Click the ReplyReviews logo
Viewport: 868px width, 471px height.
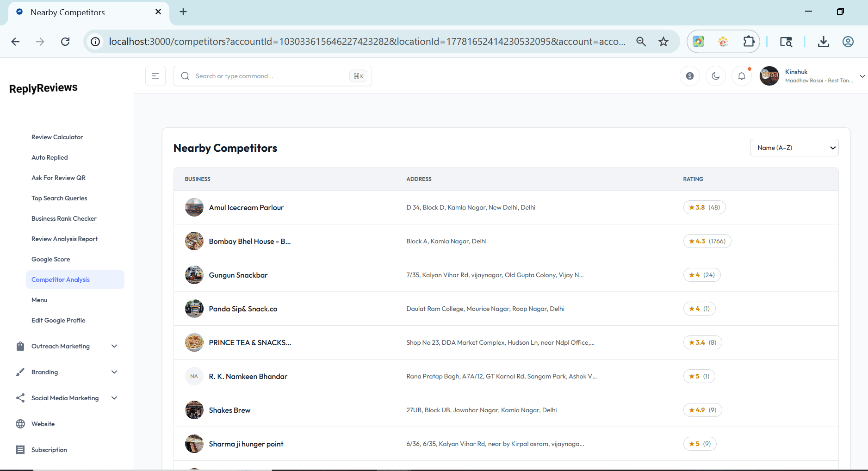pos(43,88)
